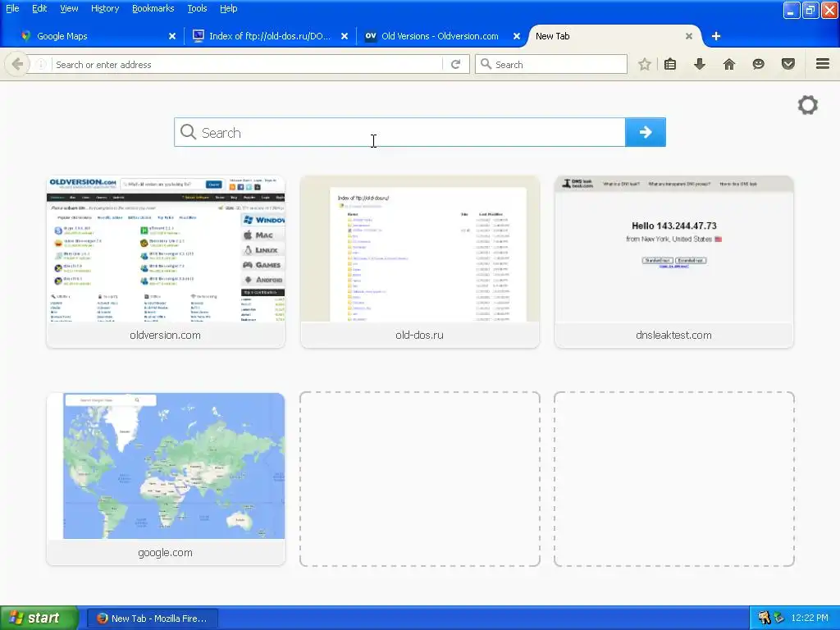Screen dimensions: 840x630
Task: Click the google.com tile label
Action: point(165,552)
